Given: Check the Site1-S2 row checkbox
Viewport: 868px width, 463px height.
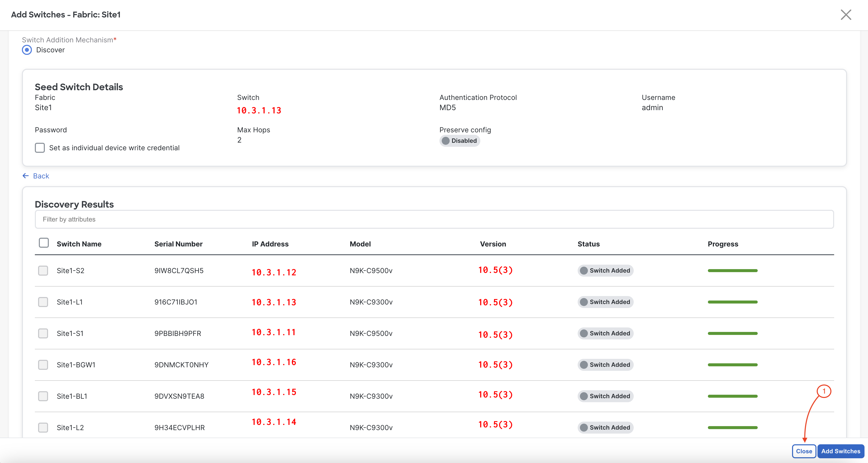Looking at the screenshot, I should point(43,270).
